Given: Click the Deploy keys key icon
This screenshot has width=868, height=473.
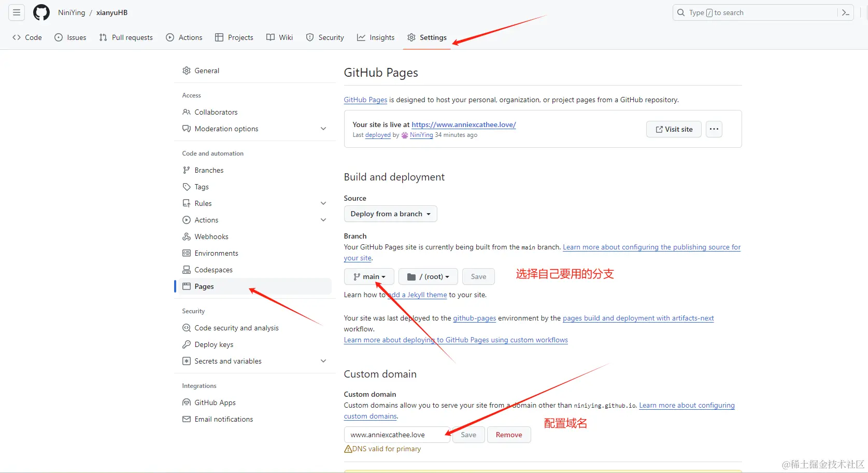Looking at the screenshot, I should point(187,344).
